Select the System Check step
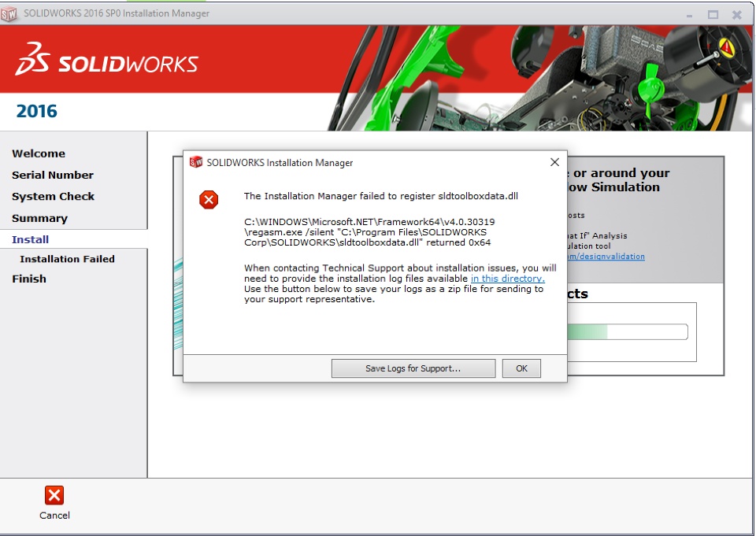 (53, 196)
